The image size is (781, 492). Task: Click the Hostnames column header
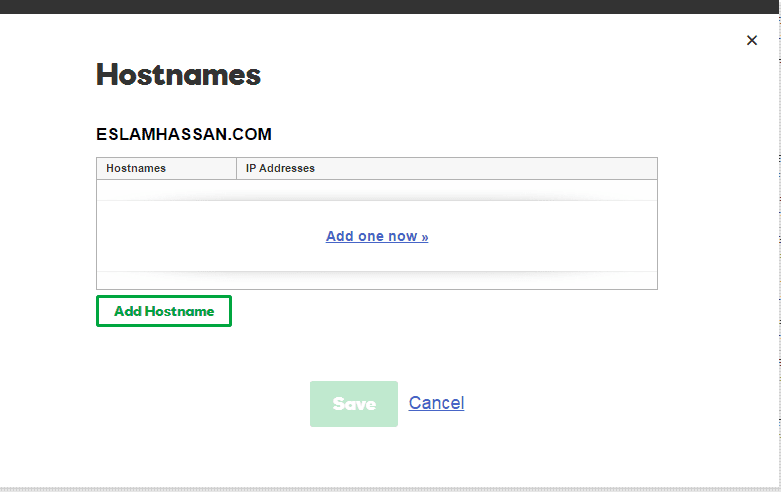(x=136, y=168)
